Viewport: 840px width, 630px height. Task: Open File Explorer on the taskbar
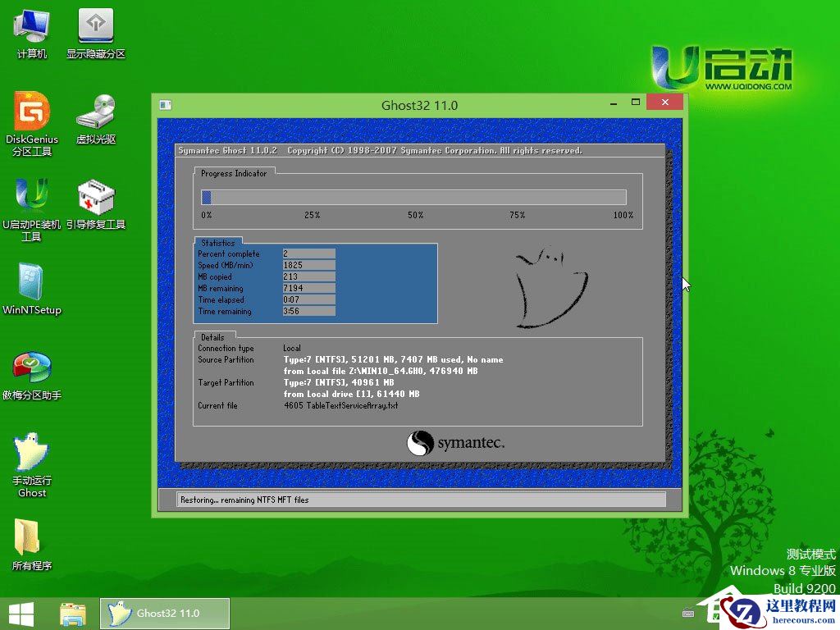(x=73, y=613)
